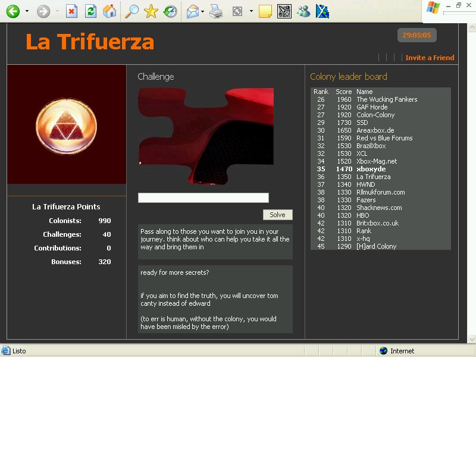Select the HWND leaderboard entry
The image size is (476, 464).
point(381,184)
